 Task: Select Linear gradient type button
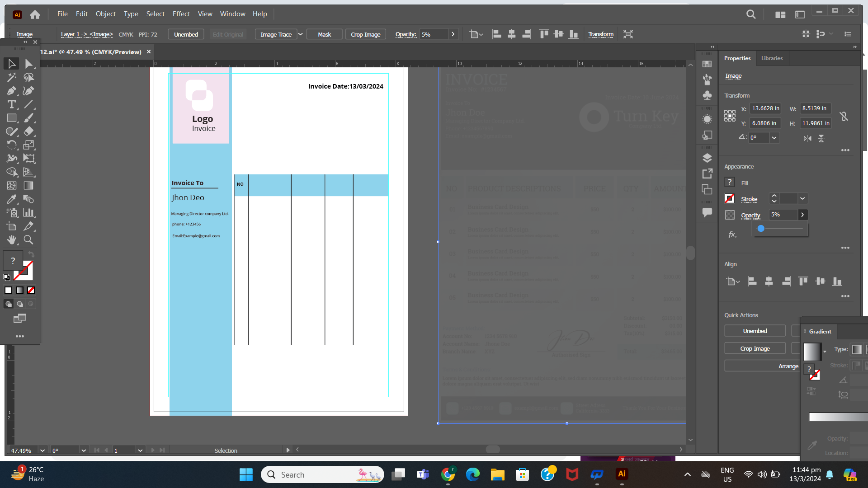pyautogui.click(x=857, y=349)
